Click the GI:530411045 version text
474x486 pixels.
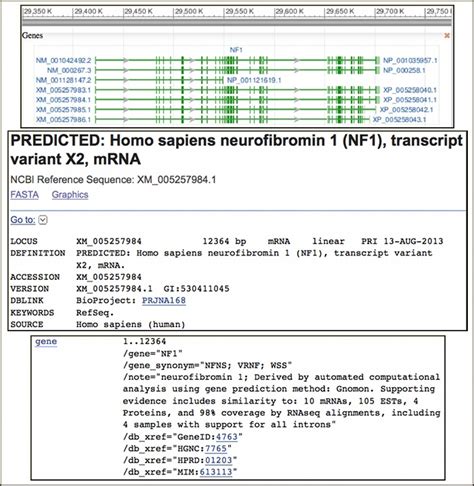tap(196, 289)
